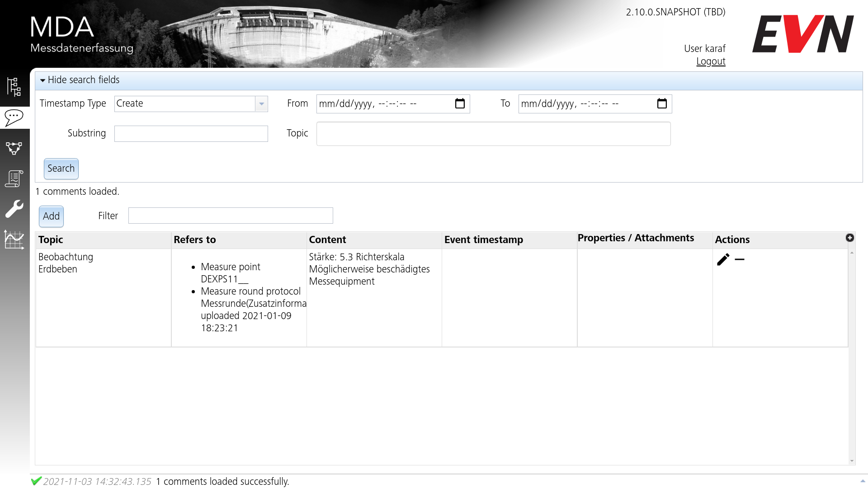Open the column configuration plus icon
The image size is (868, 488).
pyautogui.click(x=851, y=237)
